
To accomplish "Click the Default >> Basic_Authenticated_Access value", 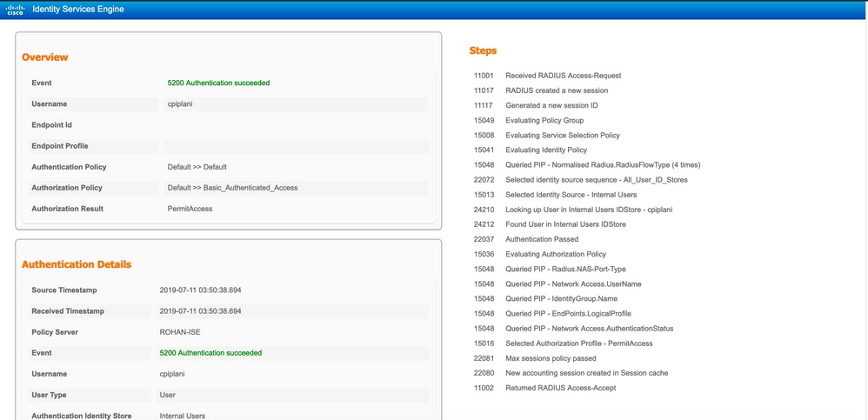I will [x=232, y=188].
